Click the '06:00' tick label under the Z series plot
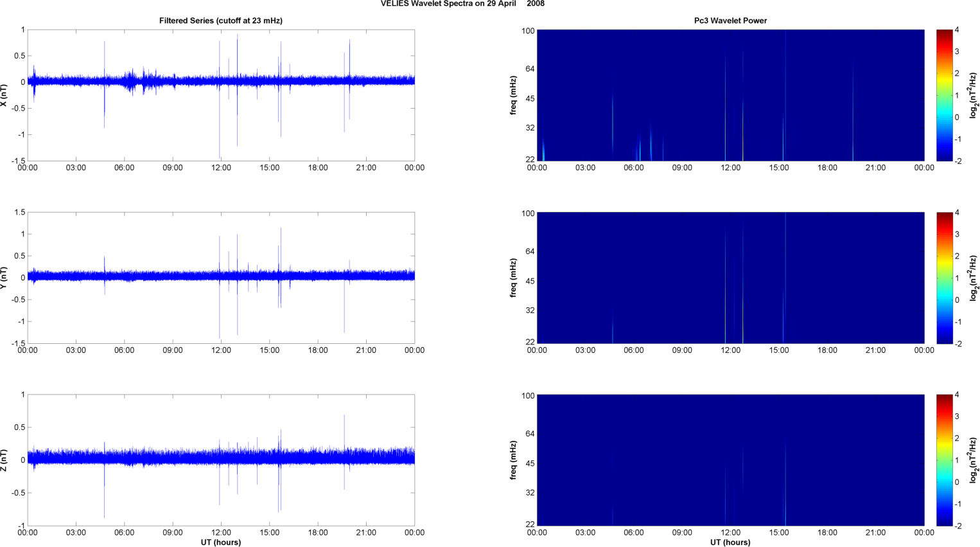The width and height of the screenshot is (980, 547). pyautogui.click(x=124, y=532)
